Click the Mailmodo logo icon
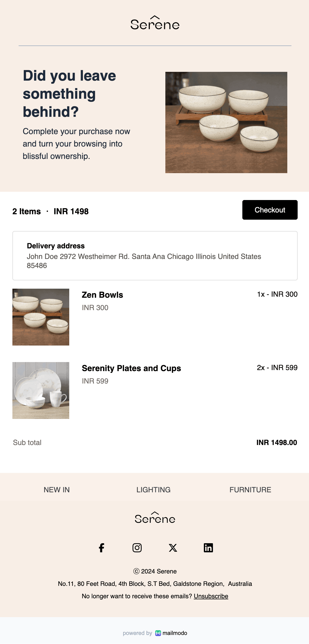 coord(158,633)
